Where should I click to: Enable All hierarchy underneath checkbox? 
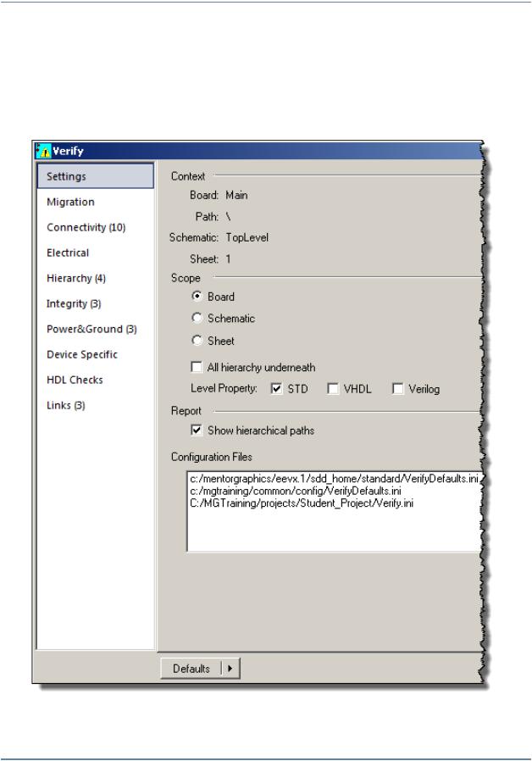pyautogui.click(x=197, y=368)
